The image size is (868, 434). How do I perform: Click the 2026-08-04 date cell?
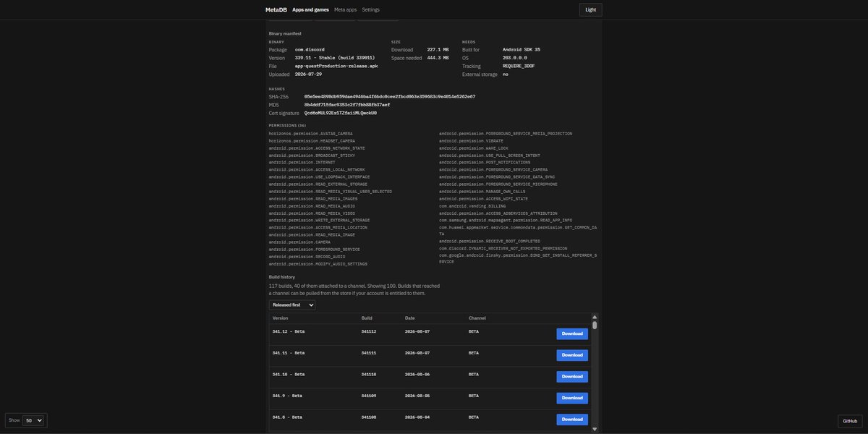point(417,417)
